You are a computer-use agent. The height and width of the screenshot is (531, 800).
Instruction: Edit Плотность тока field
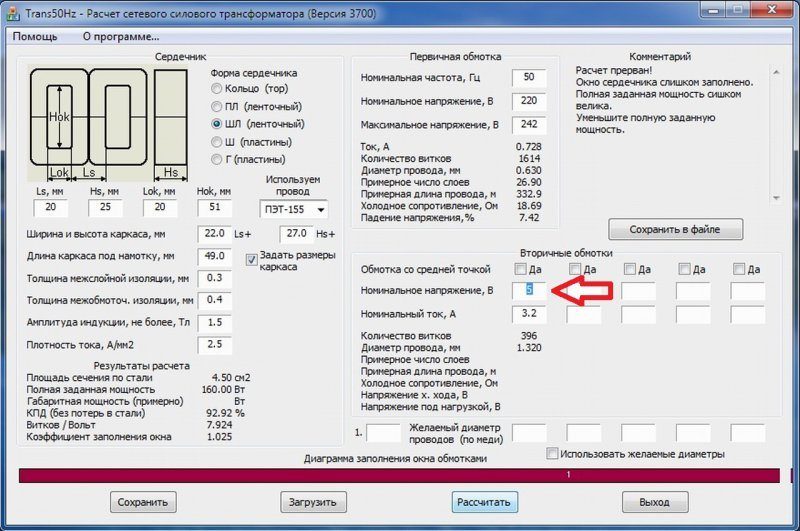215,345
